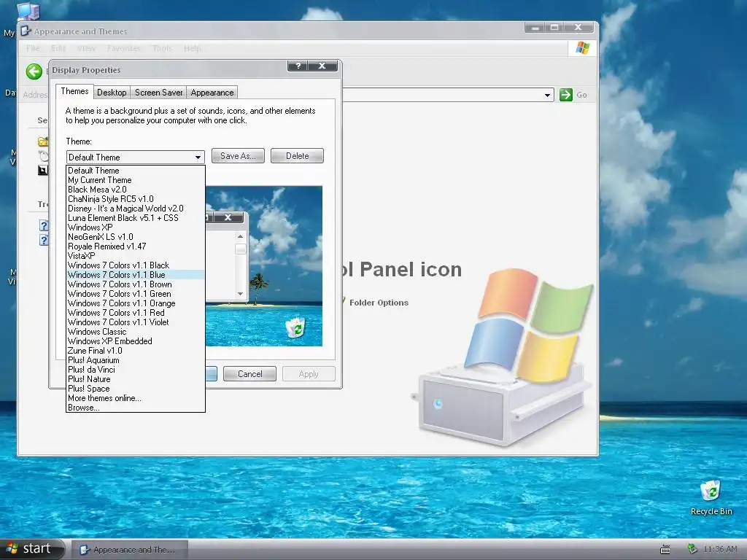Select My Current Theme option
The image size is (747, 560).
click(135, 180)
